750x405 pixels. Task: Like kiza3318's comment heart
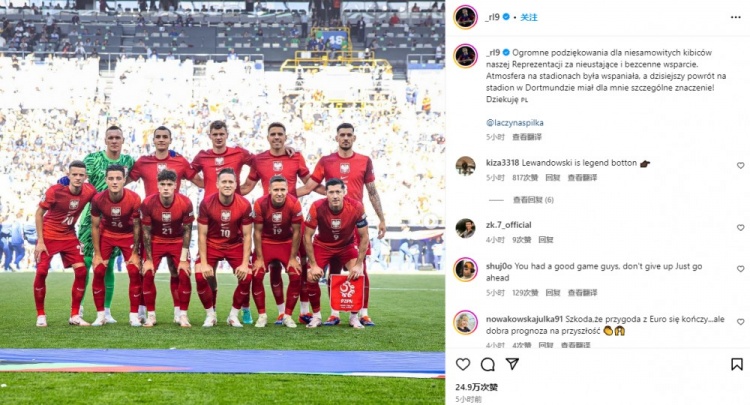click(x=740, y=165)
